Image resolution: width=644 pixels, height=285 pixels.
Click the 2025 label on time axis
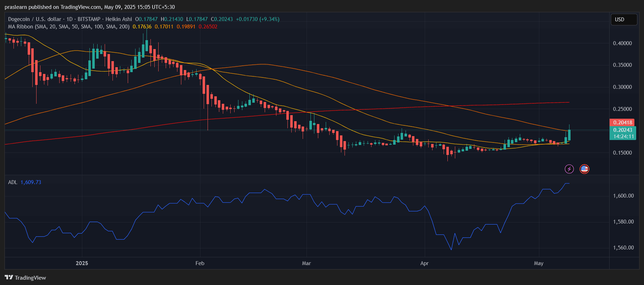[82, 263]
